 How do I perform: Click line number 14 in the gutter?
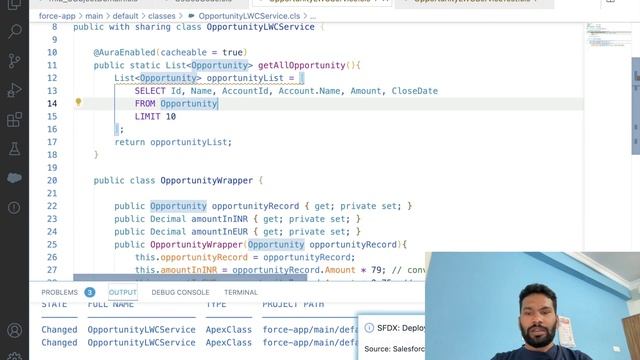click(52, 104)
